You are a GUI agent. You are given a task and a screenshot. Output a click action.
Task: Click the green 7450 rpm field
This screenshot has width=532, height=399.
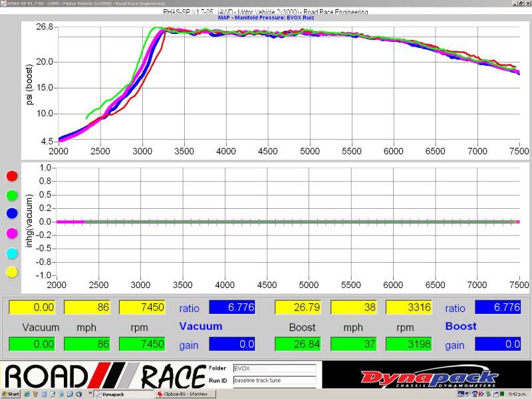(142, 344)
